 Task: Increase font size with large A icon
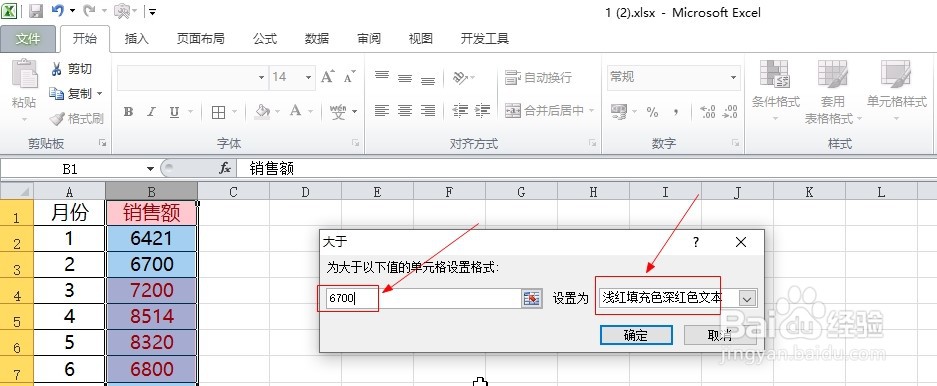pyautogui.click(x=327, y=76)
